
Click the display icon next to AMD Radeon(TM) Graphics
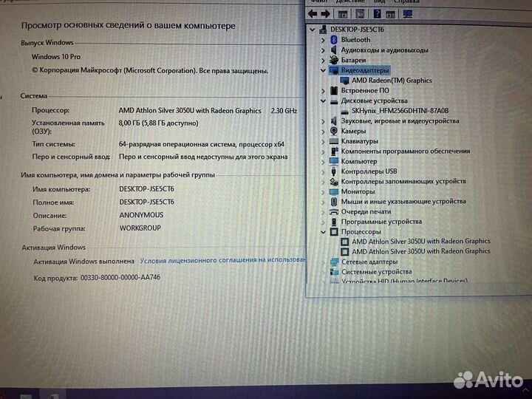click(x=345, y=81)
